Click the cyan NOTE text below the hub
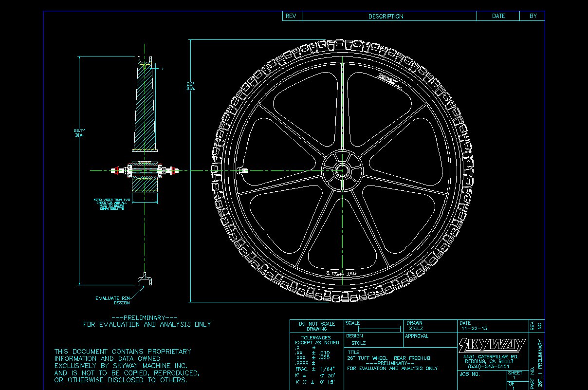This screenshot has height=390, width=588. click(x=112, y=204)
